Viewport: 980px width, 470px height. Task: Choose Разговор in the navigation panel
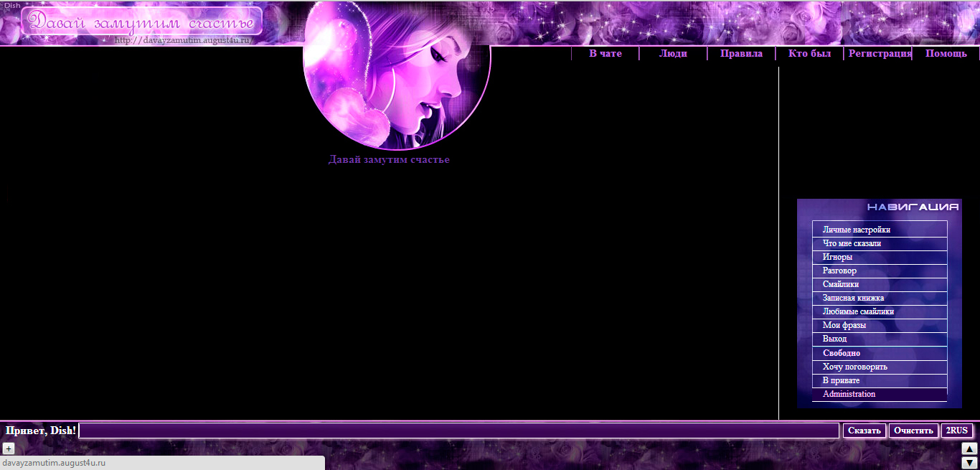click(x=880, y=271)
